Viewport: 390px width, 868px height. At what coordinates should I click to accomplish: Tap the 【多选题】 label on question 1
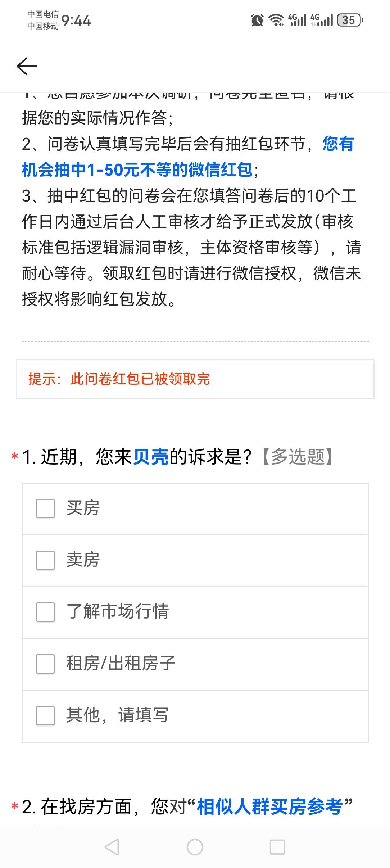[x=298, y=457]
